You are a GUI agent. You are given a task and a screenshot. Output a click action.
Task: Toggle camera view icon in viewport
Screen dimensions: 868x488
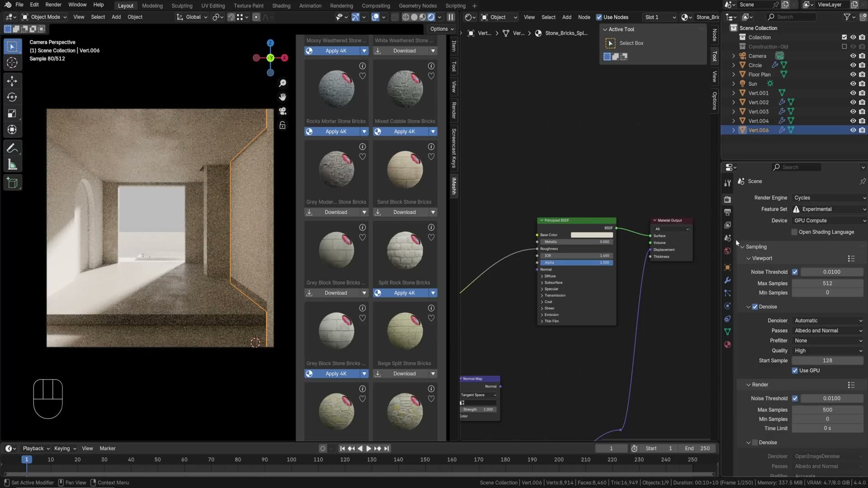283,111
